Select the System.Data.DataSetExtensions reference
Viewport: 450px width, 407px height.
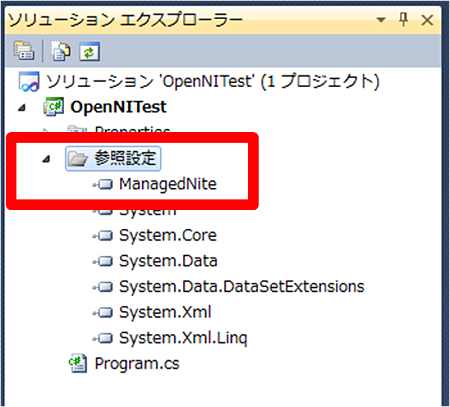[x=242, y=287]
